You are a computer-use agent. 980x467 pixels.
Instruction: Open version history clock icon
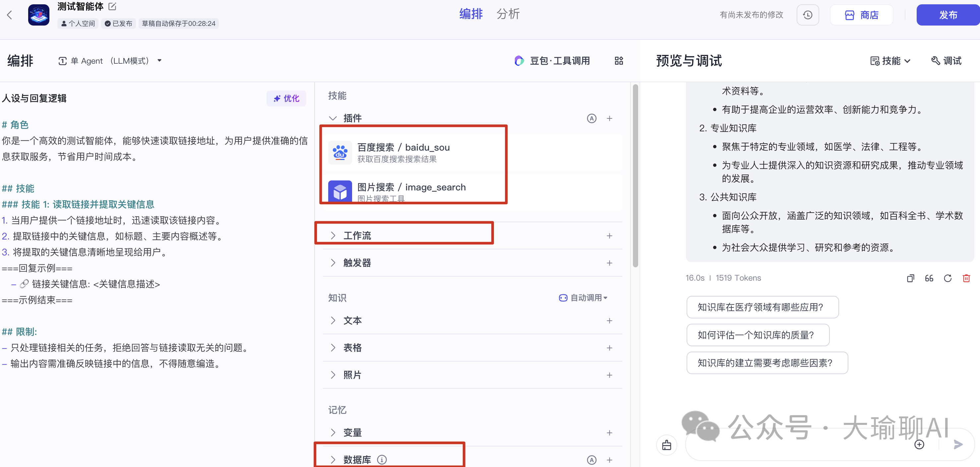(x=808, y=15)
